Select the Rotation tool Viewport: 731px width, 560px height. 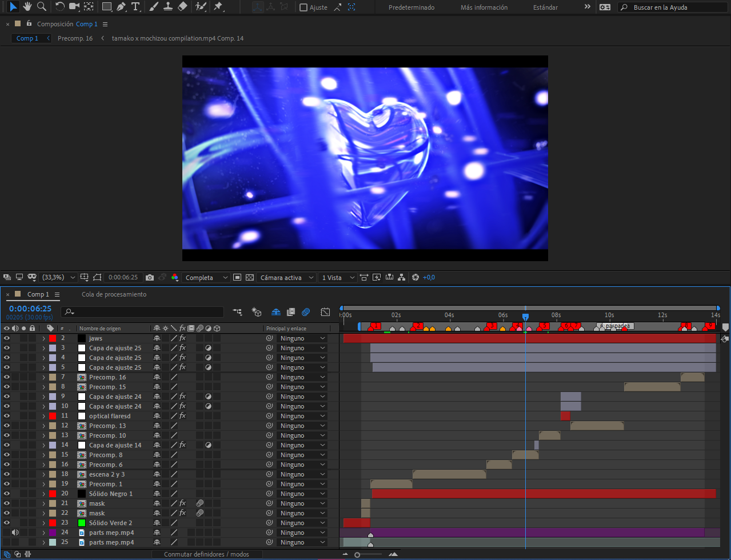click(60, 7)
